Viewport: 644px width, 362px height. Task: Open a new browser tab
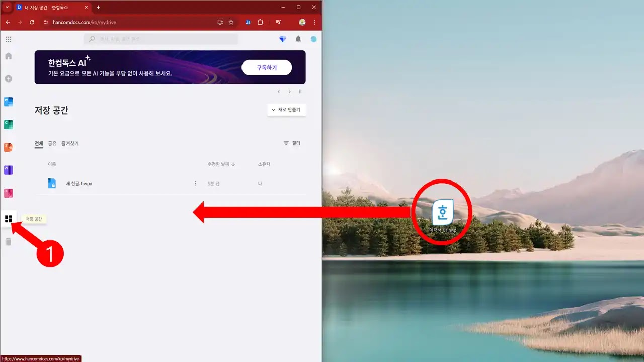pos(98,7)
